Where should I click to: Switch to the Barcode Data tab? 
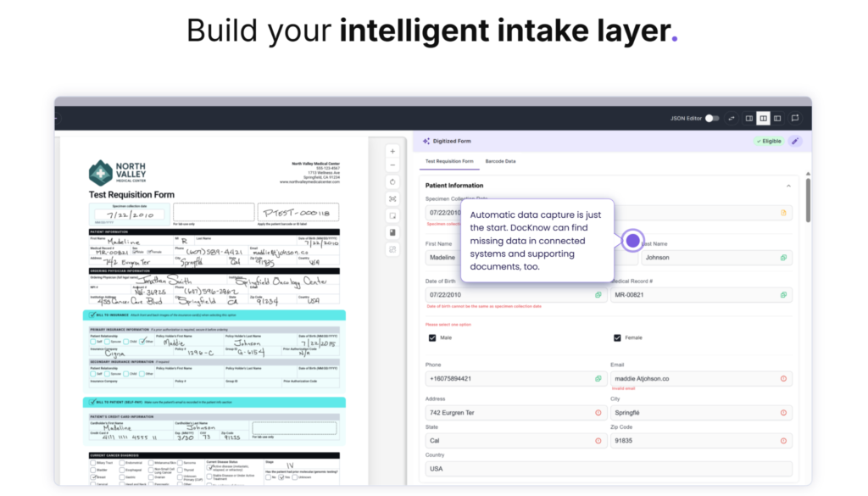point(500,161)
